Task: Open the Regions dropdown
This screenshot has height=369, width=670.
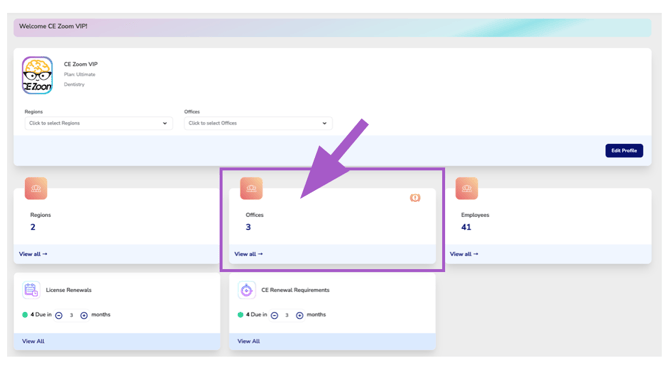Action: click(x=99, y=123)
